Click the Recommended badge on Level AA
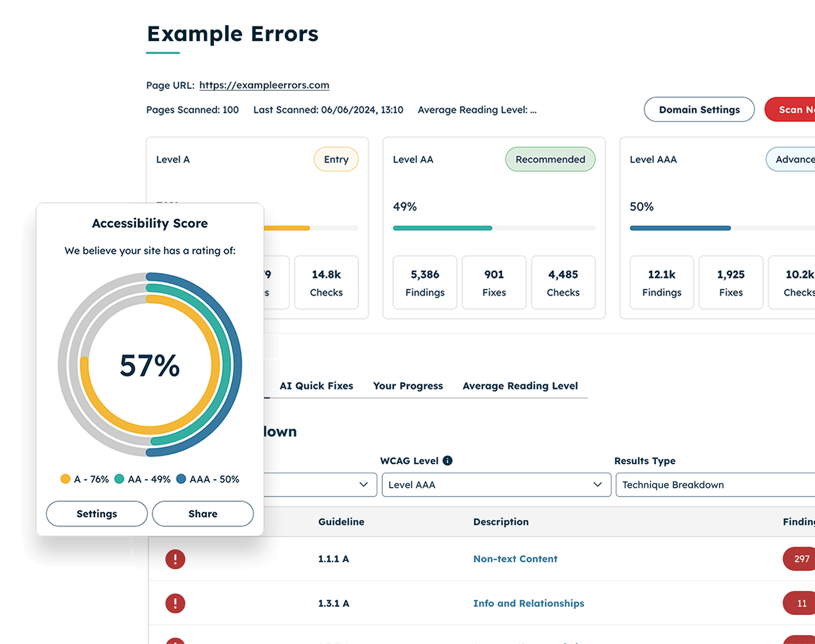Image resolution: width=815 pixels, height=644 pixels. coord(550,159)
